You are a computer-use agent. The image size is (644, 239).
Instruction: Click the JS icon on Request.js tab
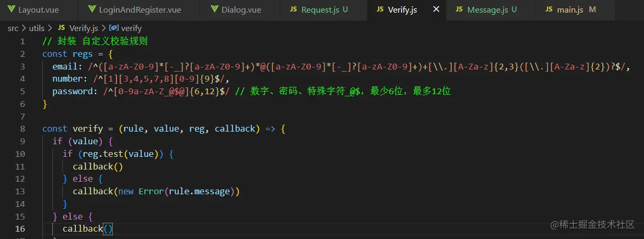tap(293, 9)
